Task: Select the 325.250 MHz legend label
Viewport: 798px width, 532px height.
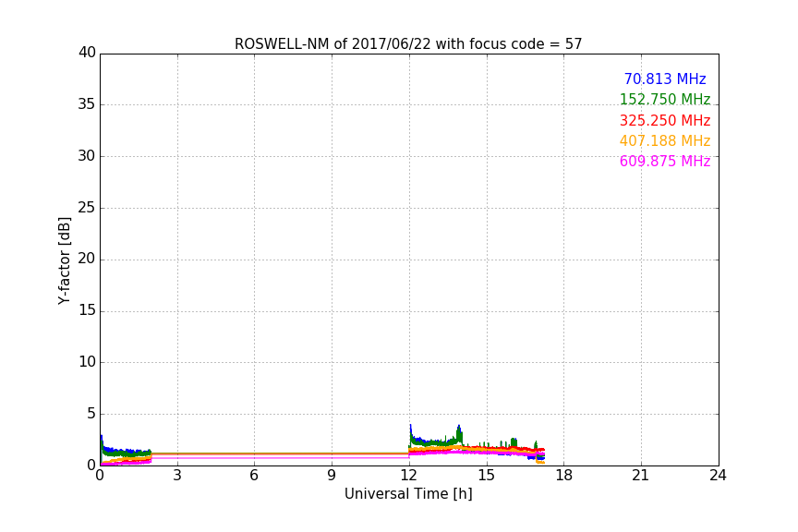Action: tap(665, 121)
